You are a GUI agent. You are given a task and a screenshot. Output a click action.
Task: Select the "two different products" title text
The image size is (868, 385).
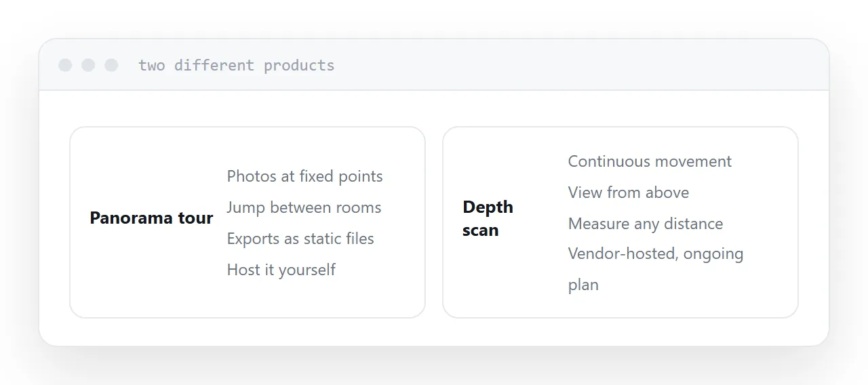237,66
